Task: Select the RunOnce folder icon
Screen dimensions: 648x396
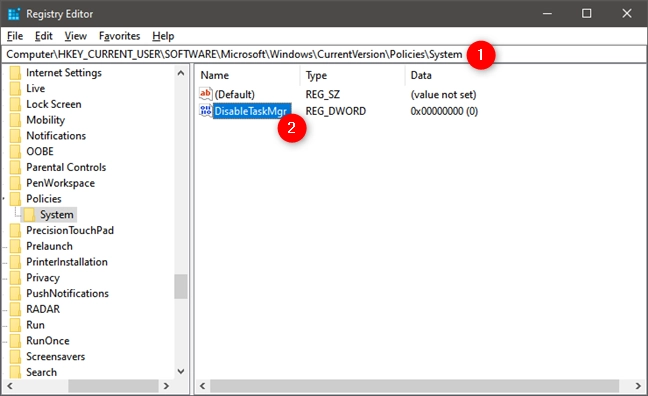Action: click(x=15, y=341)
